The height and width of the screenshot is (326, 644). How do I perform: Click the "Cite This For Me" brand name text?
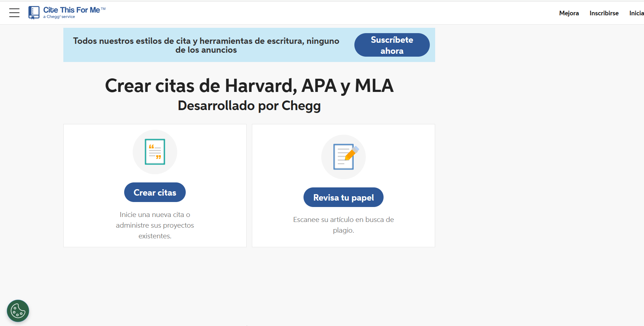tap(72, 10)
